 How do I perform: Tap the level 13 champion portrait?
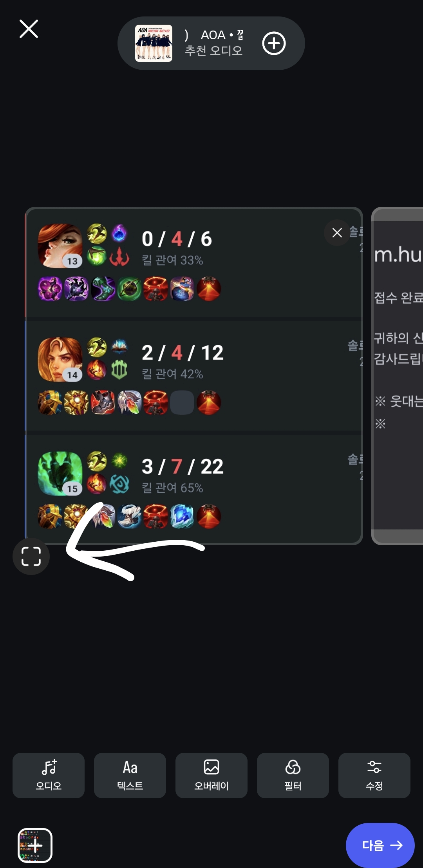[x=60, y=246]
